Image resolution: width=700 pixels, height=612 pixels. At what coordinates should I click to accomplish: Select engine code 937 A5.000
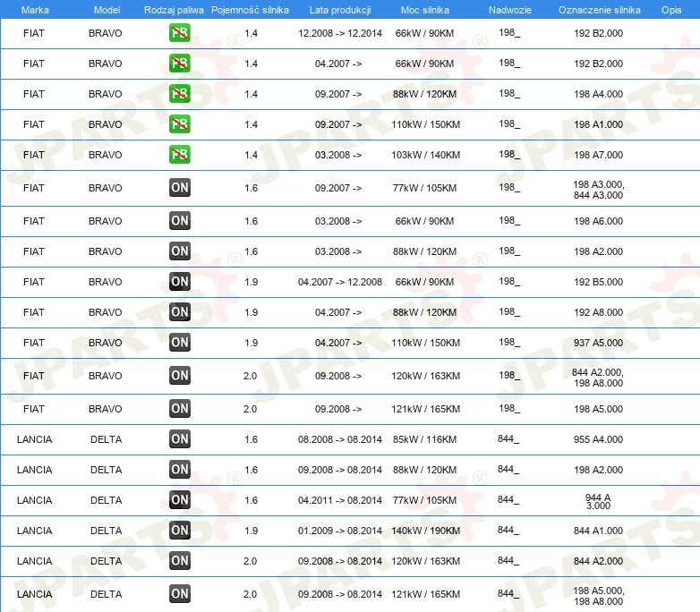click(x=598, y=343)
